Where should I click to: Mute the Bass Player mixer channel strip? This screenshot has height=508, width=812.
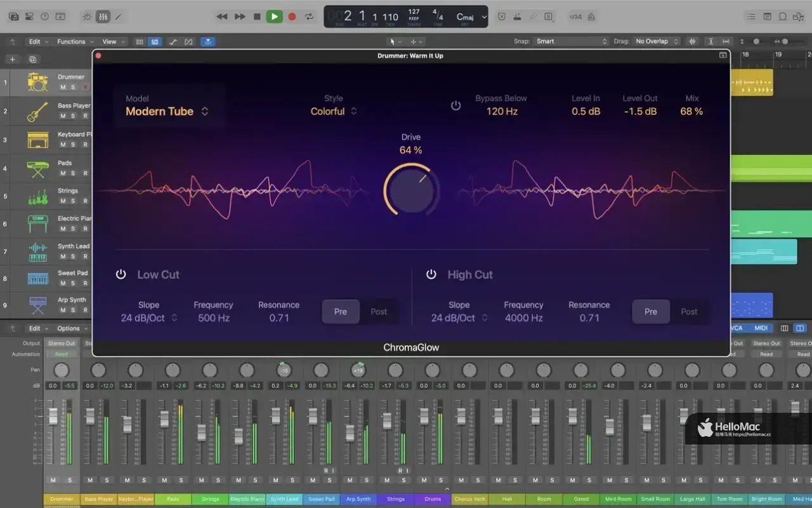(90, 480)
